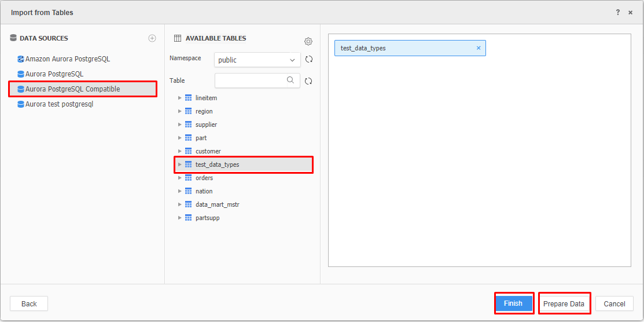The height and width of the screenshot is (322, 644).
Task: Add a new data source with plus icon
Action: tap(152, 38)
